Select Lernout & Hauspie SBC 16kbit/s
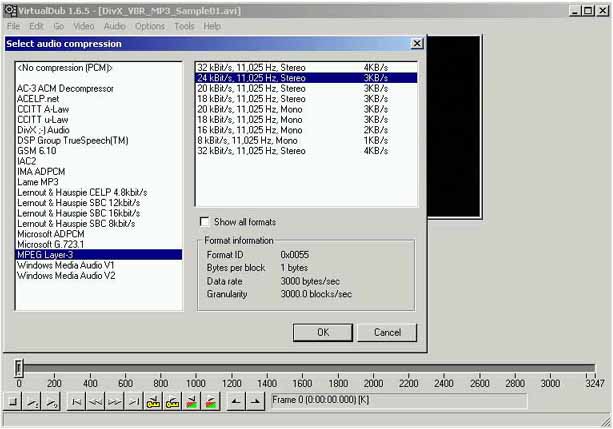Viewport: 613px width, 429px height. tap(99, 213)
